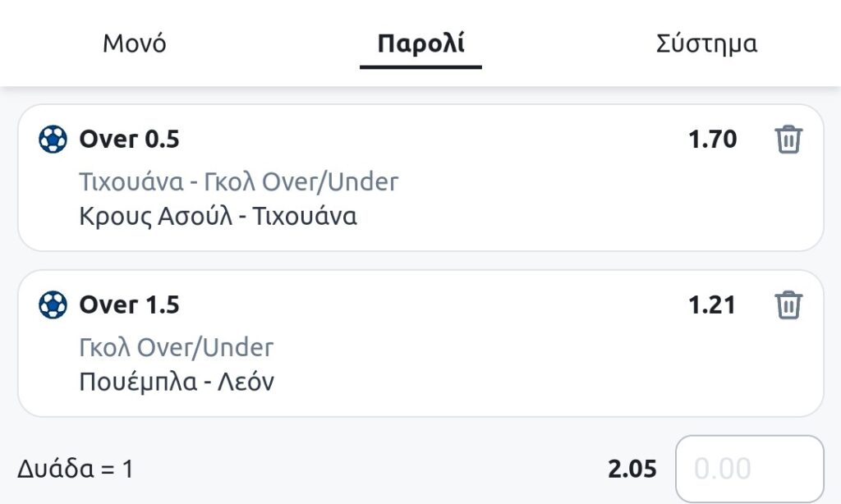Click the Over 0.5 selection title
Screen dimensions: 841x504
point(129,140)
